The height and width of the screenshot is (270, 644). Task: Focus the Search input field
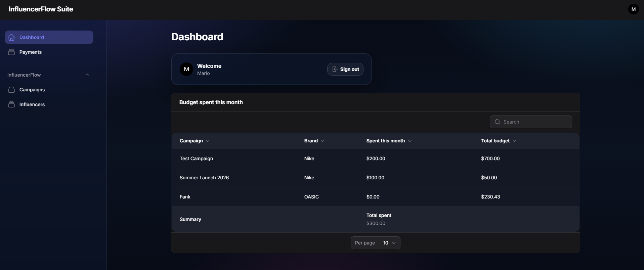pyautogui.click(x=531, y=122)
